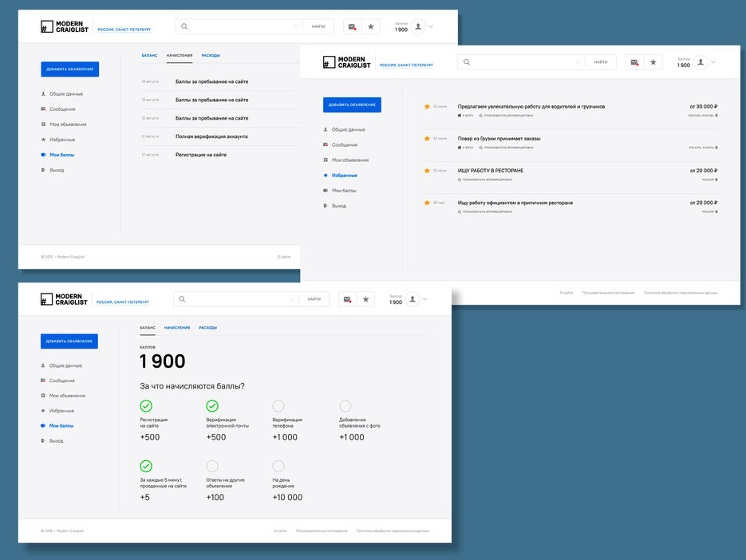Click mail icon in the Избранные window header
The height and width of the screenshot is (560, 746).
(x=634, y=62)
